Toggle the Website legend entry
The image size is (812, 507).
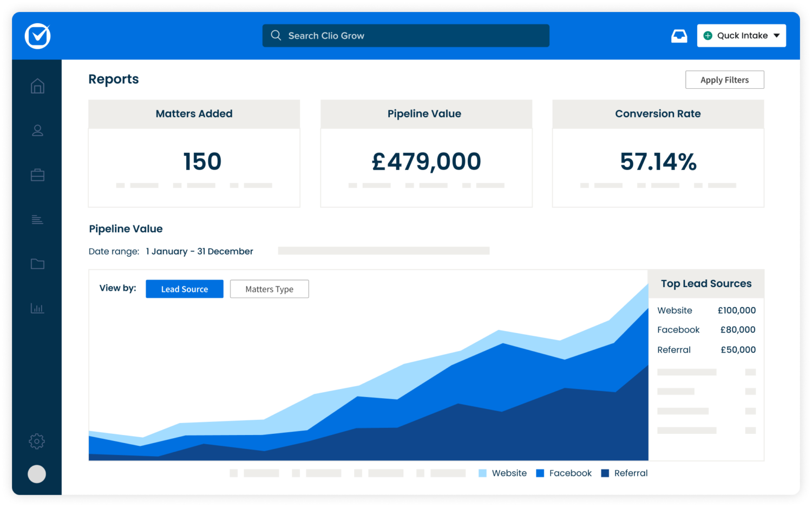(x=502, y=473)
